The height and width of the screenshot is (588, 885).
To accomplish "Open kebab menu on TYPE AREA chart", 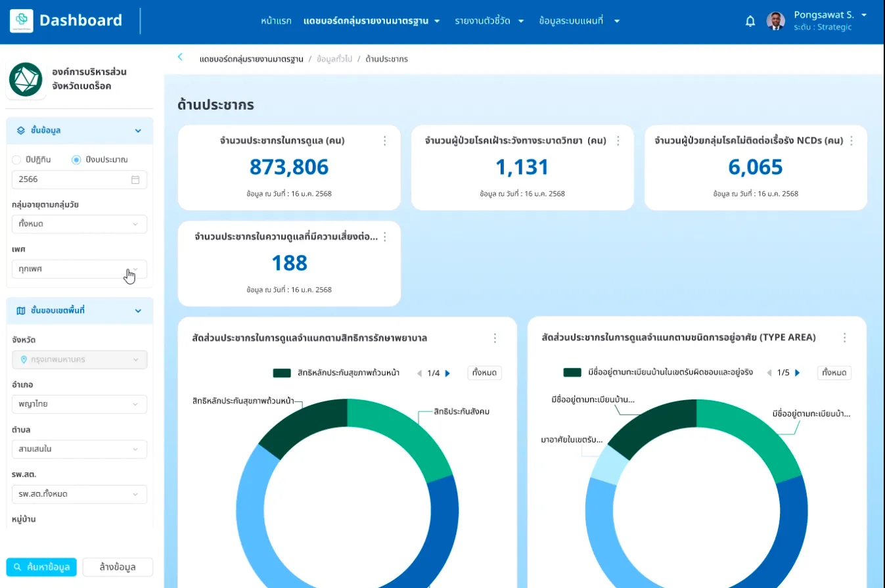I will 845,338.
